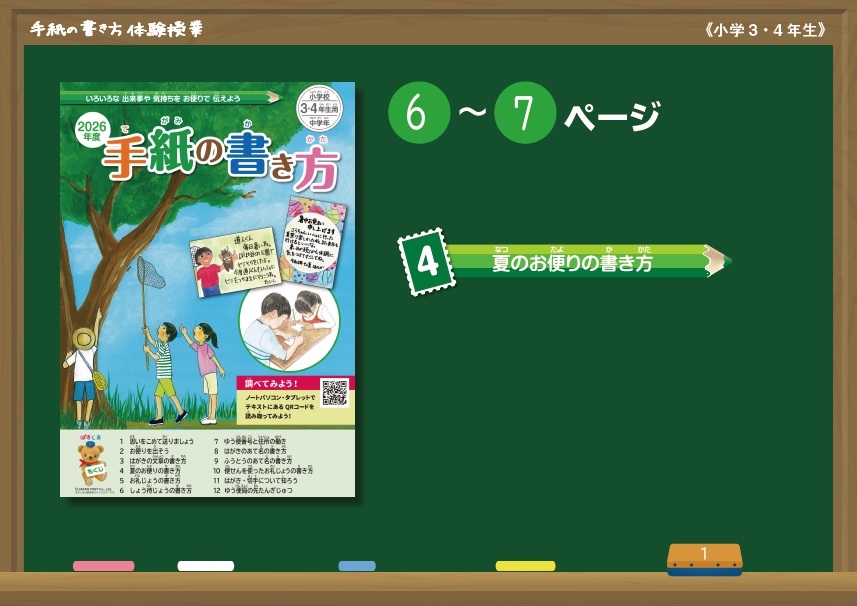857x606 pixels.
Task: Click the 手紙の書き方 体験授業 header title
Action: (116, 29)
